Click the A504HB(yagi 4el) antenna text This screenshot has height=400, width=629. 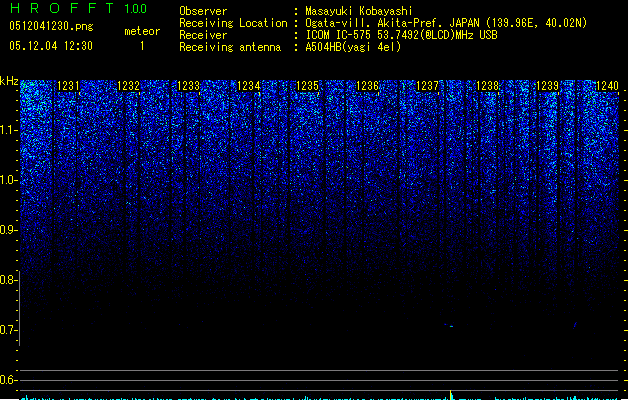[353, 47]
